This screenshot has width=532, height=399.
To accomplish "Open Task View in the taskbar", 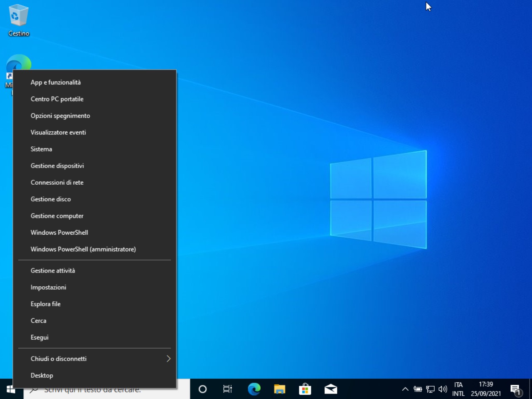I will 227,389.
